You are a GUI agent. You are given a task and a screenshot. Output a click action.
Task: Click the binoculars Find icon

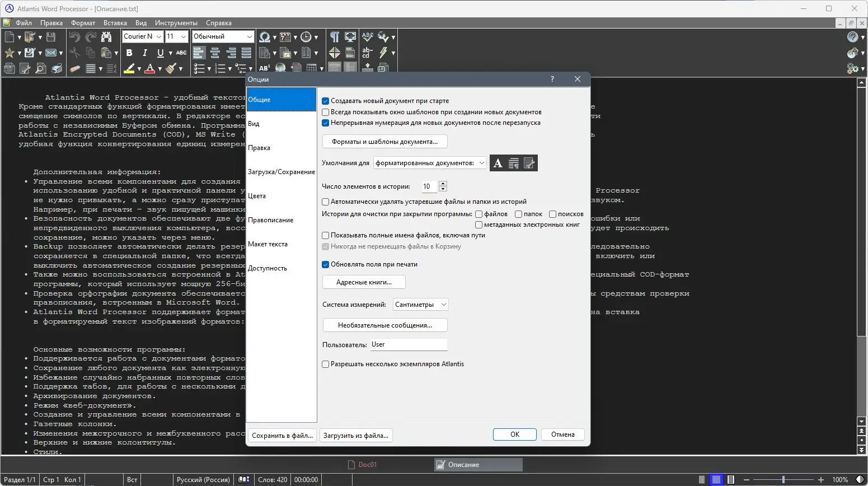pyautogui.click(x=106, y=37)
